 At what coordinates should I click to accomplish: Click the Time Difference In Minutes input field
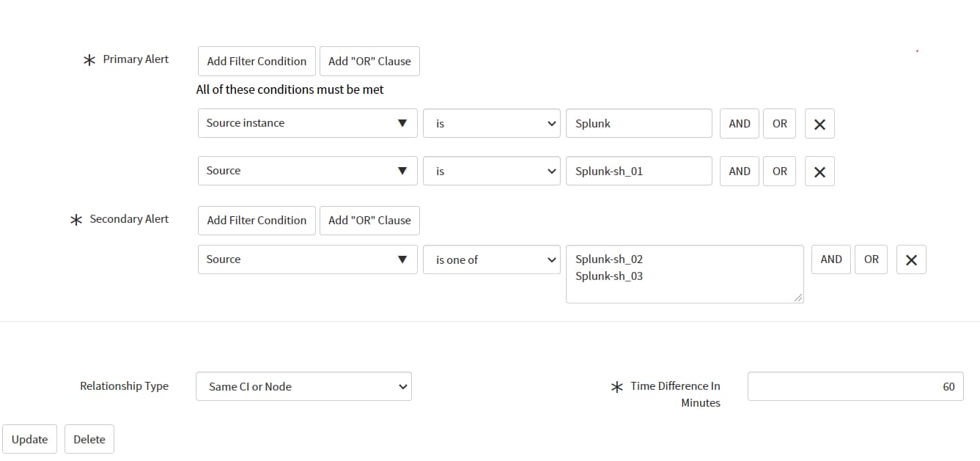click(855, 386)
